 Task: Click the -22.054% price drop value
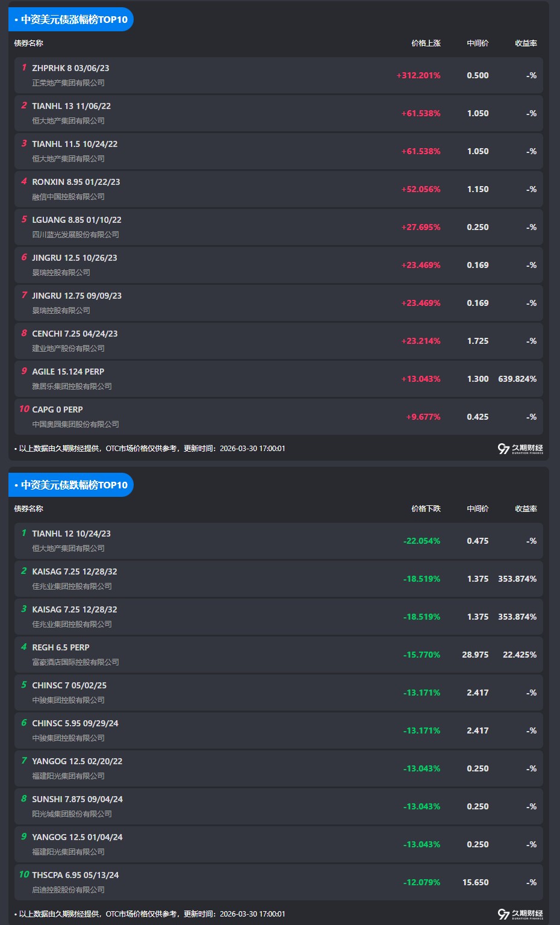point(422,541)
